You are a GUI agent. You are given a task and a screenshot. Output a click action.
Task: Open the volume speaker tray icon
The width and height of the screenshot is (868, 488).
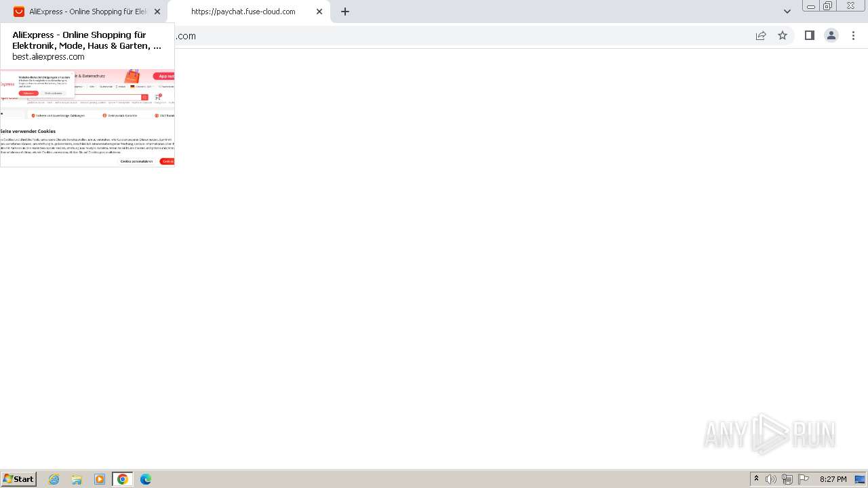pyautogui.click(x=771, y=479)
